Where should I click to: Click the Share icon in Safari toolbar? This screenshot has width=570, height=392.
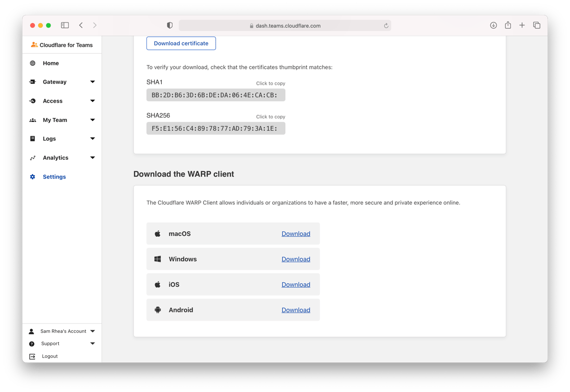click(508, 24)
